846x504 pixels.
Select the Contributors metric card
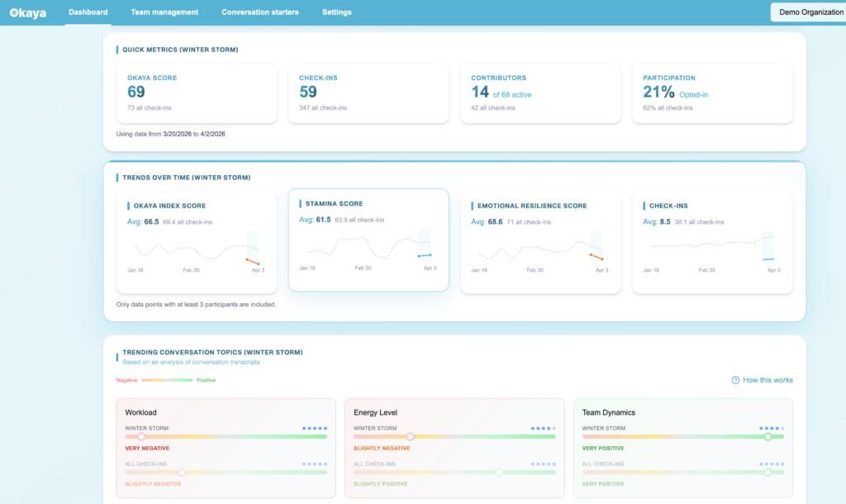pyautogui.click(x=540, y=93)
